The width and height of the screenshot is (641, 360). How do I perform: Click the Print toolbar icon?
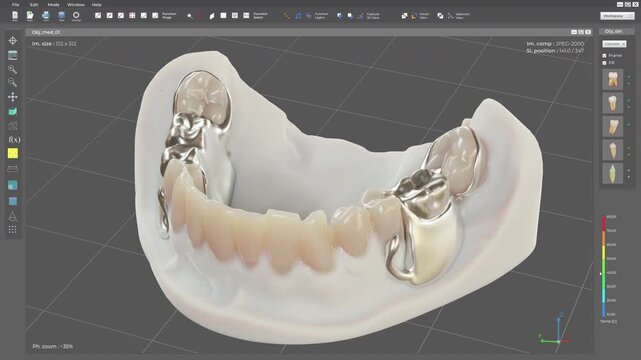pos(46,16)
